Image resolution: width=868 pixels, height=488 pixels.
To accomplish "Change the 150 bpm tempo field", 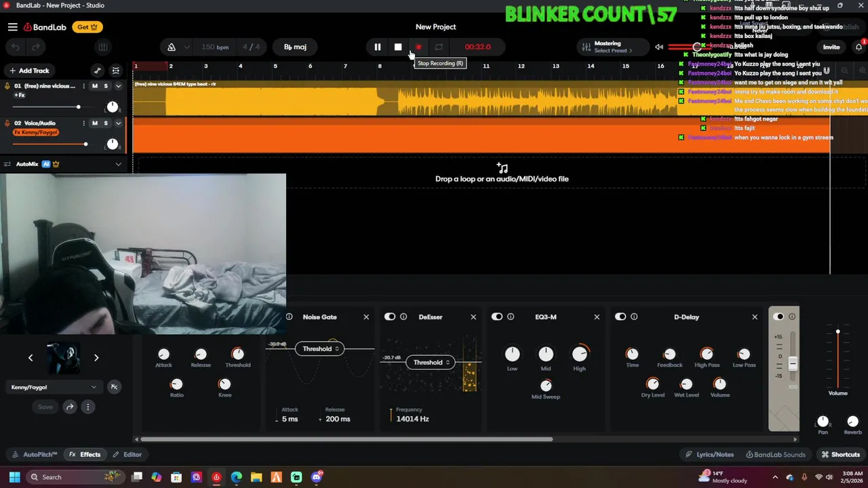I will pyautogui.click(x=215, y=47).
